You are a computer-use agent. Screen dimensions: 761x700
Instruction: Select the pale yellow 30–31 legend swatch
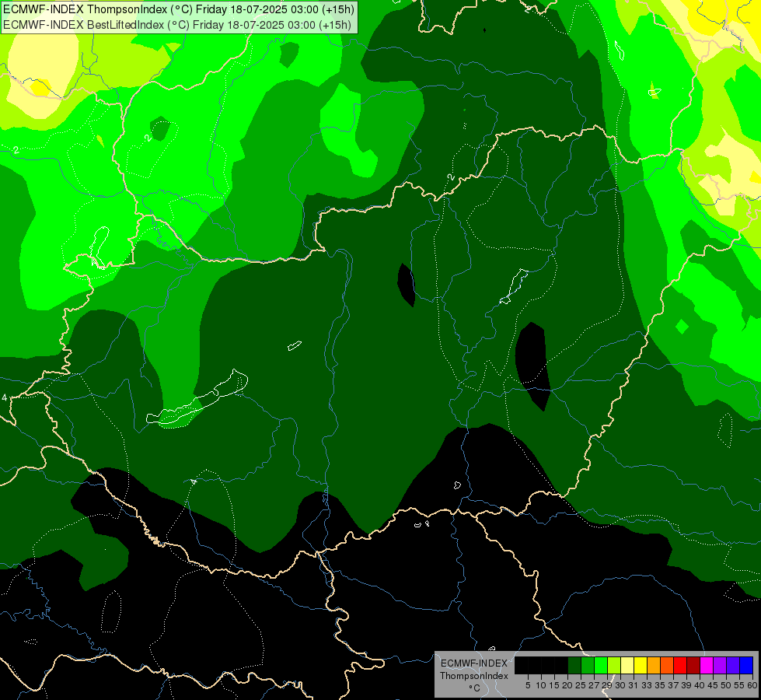click(x=627, y=665)
